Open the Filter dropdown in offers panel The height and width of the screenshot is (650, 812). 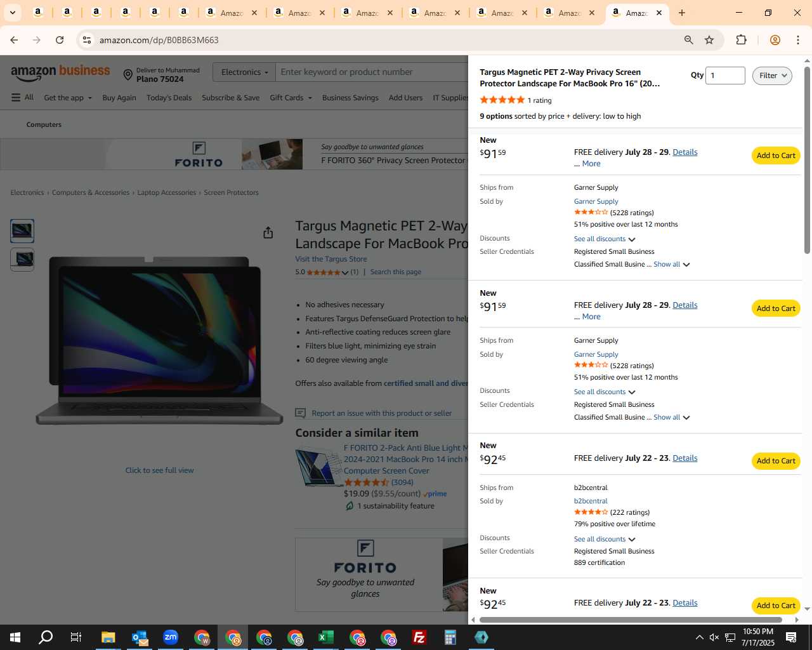pos(772,76)
